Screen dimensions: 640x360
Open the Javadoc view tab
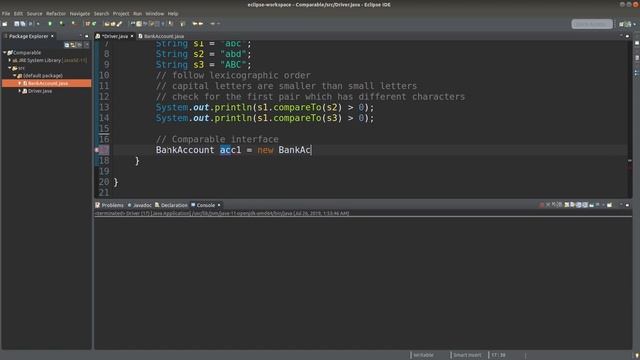142,205
